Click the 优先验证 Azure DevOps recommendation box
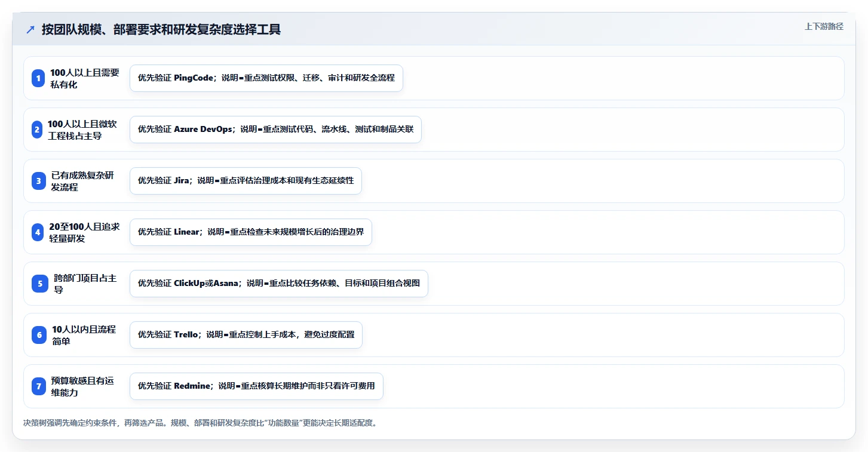 [x=275, y=130]
